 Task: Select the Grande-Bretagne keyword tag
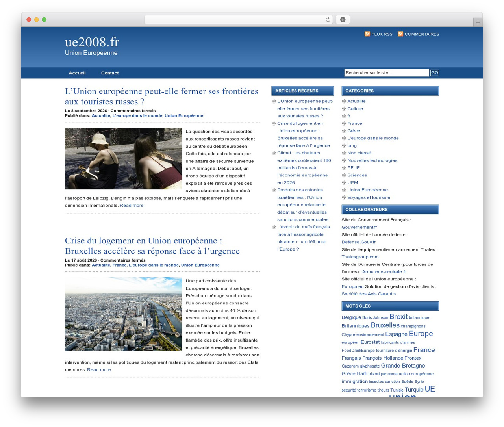403,366
